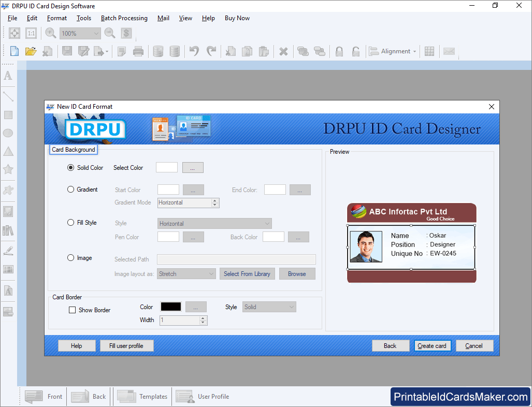
Task: Close the New ID Card Format dialog
Action: point(491,107)
